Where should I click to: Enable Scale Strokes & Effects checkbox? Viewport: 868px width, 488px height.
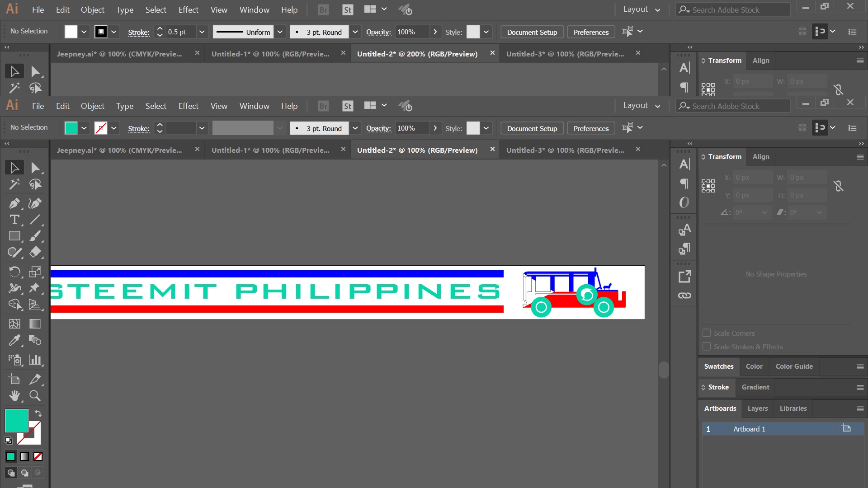coord(707,347)
